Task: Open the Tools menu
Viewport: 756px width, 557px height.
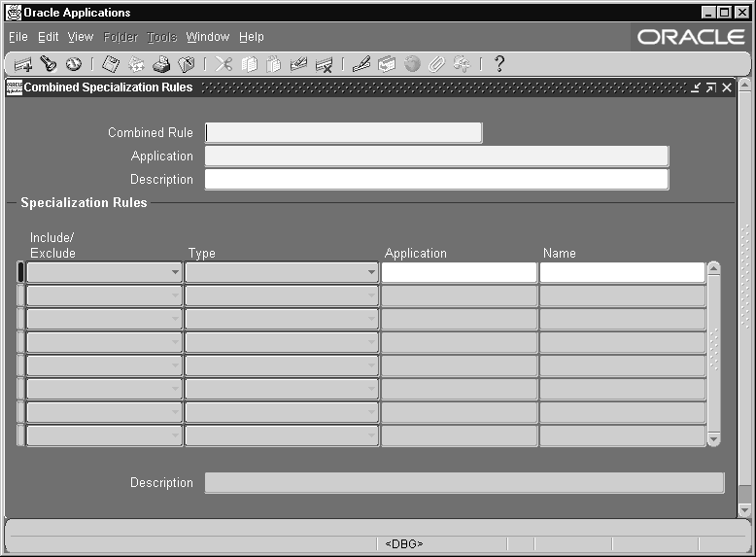Action: (x=162, y=37)
